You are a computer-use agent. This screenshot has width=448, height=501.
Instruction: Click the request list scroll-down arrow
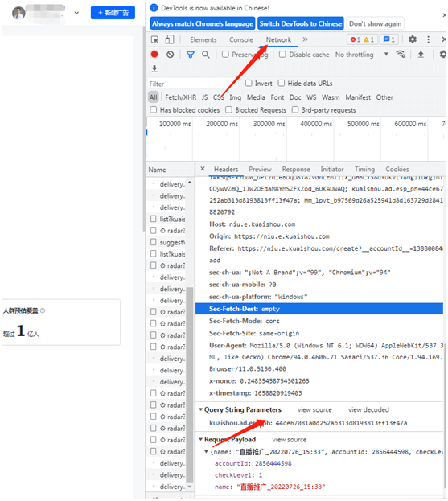pyautogui.click(x=190, y=487)
